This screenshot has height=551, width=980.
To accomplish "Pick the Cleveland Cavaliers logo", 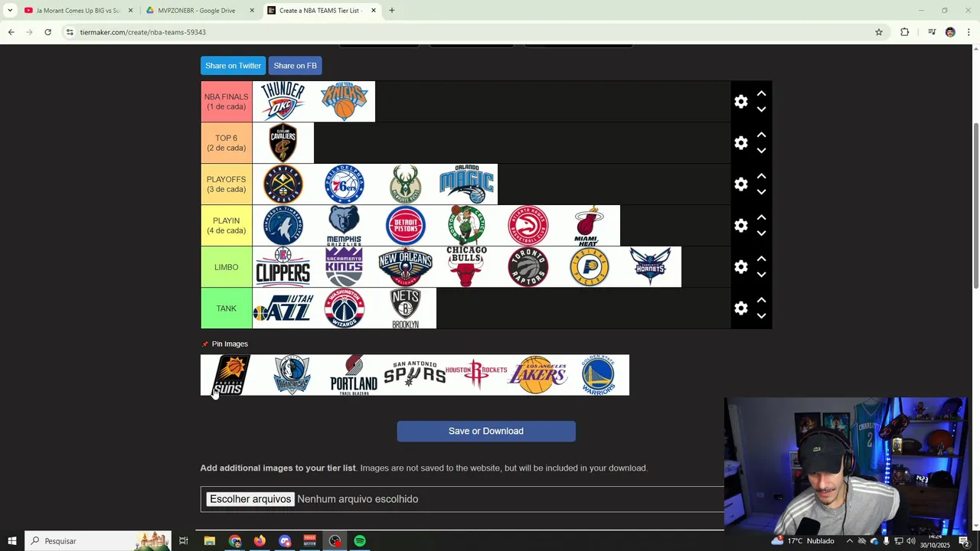I will tap(283, 143).
